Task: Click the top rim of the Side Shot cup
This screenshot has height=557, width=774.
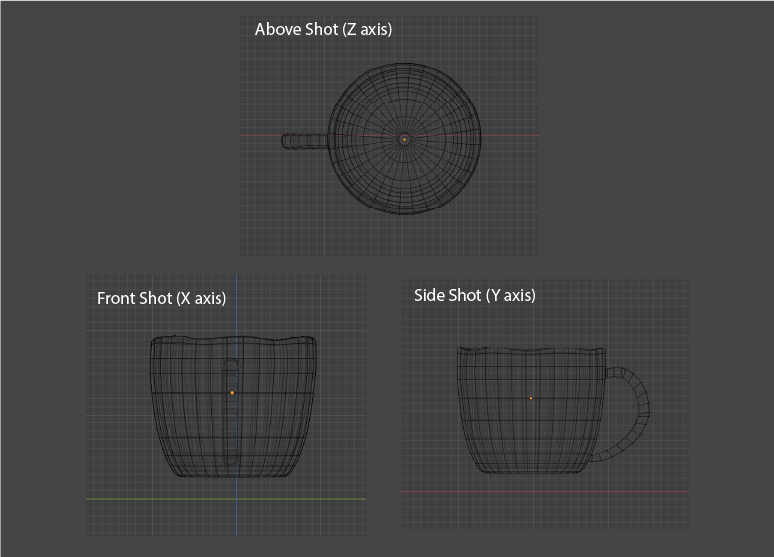Action: (x=530, y=350)
